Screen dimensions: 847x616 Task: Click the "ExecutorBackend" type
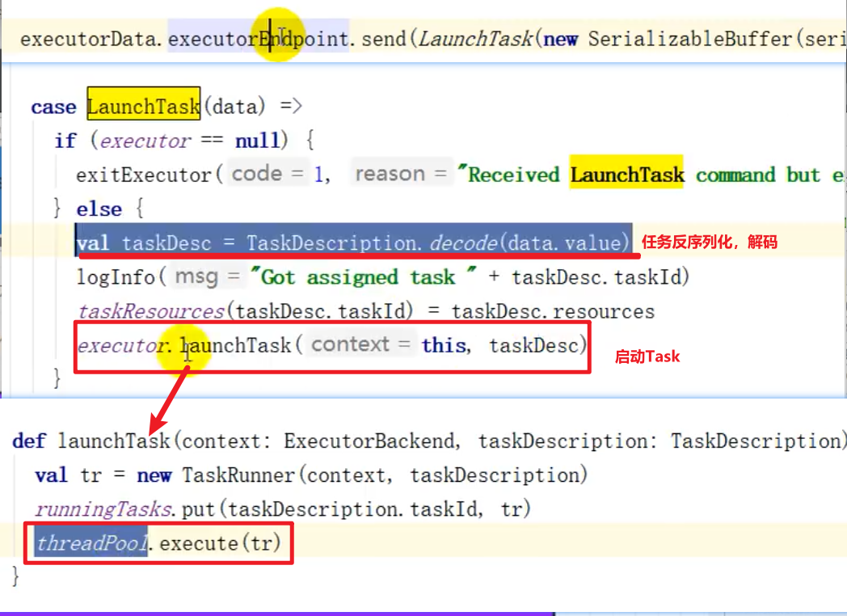(369, 441)
